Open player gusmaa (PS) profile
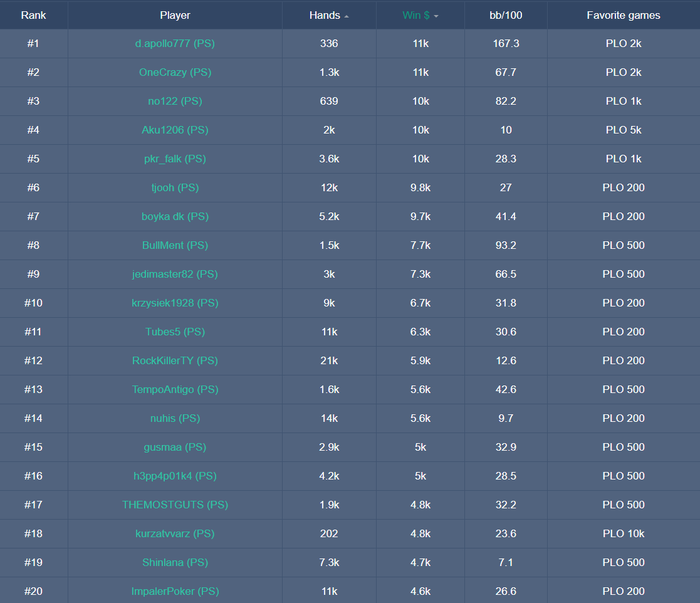 (175, 447)
